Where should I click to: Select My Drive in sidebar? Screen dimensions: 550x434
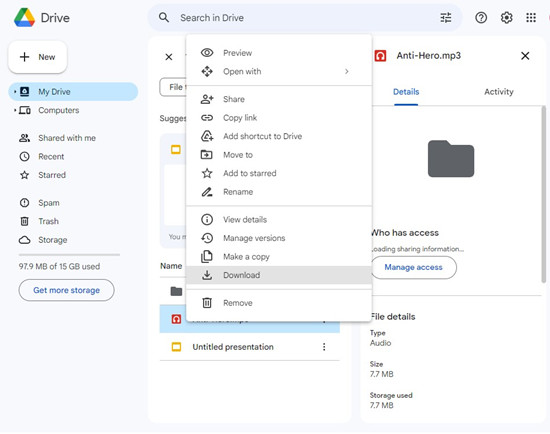click(73, 92)
